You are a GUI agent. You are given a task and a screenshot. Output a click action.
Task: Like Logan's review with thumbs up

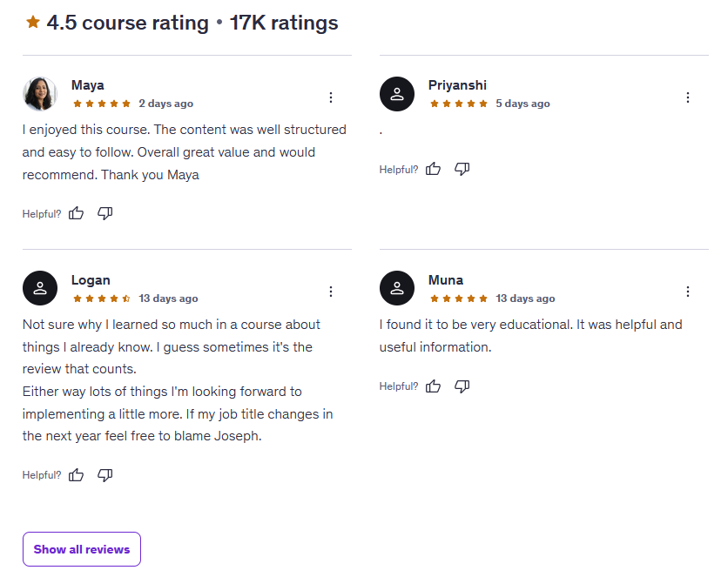[x=77, y=475]
